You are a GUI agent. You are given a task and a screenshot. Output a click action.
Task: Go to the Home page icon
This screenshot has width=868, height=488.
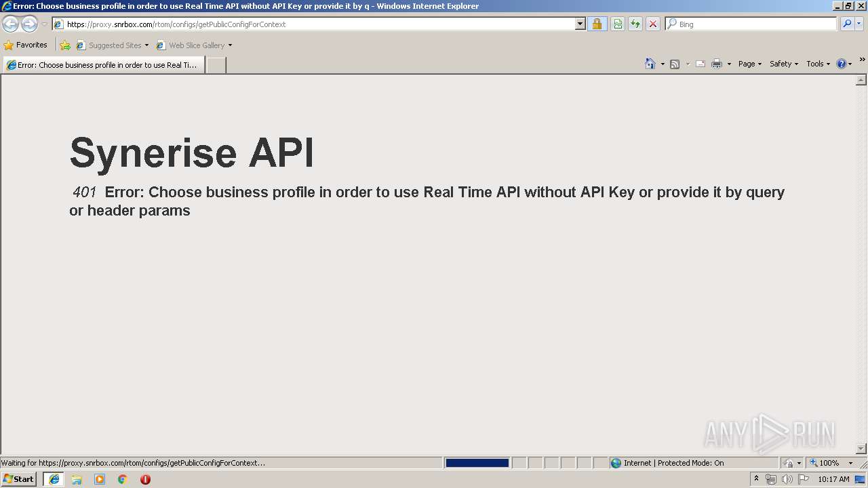650,64
